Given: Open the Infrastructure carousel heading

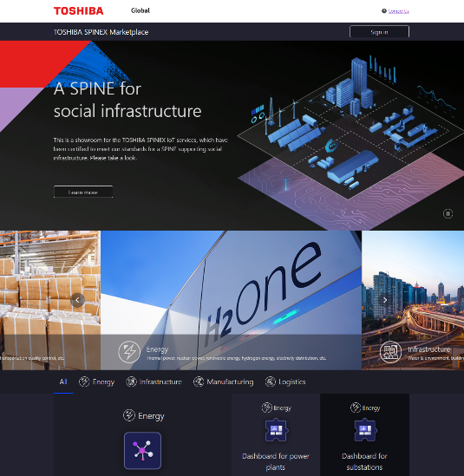Looking at the screenshot, I should pos(428,349).
